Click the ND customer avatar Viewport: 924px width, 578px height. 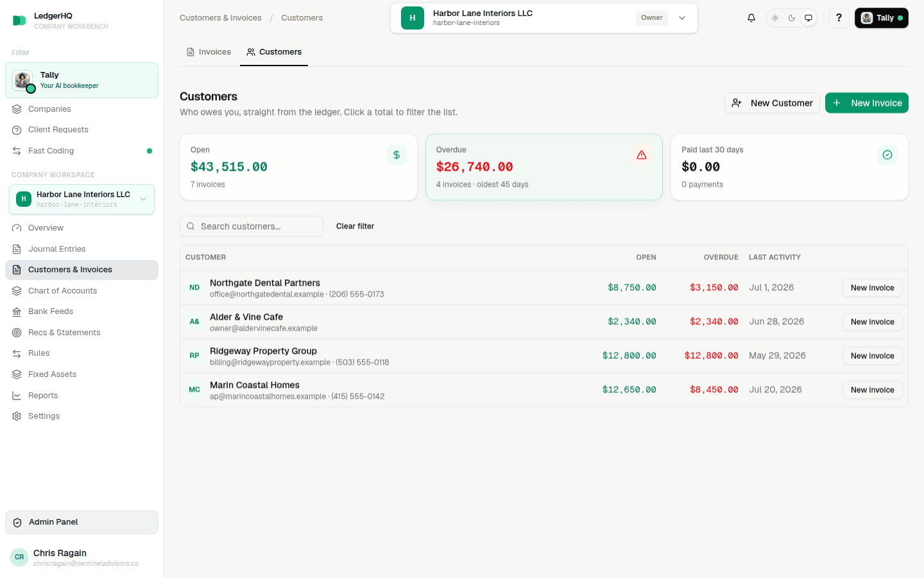tap(194, 288)
